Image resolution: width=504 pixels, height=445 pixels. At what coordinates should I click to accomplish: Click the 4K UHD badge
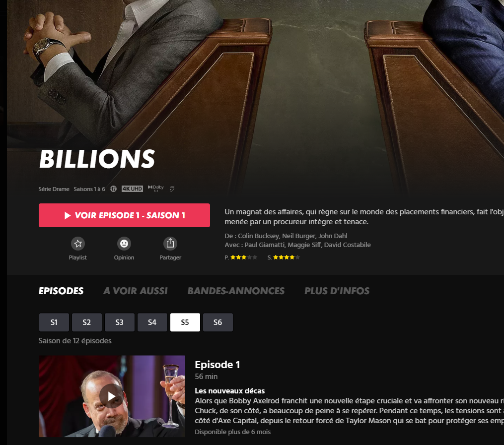(132, 189)
